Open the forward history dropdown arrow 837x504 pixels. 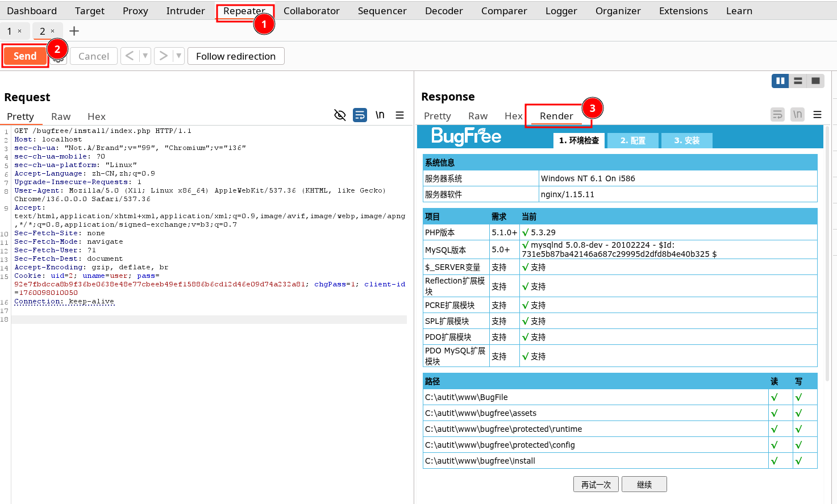click(178, 56)
